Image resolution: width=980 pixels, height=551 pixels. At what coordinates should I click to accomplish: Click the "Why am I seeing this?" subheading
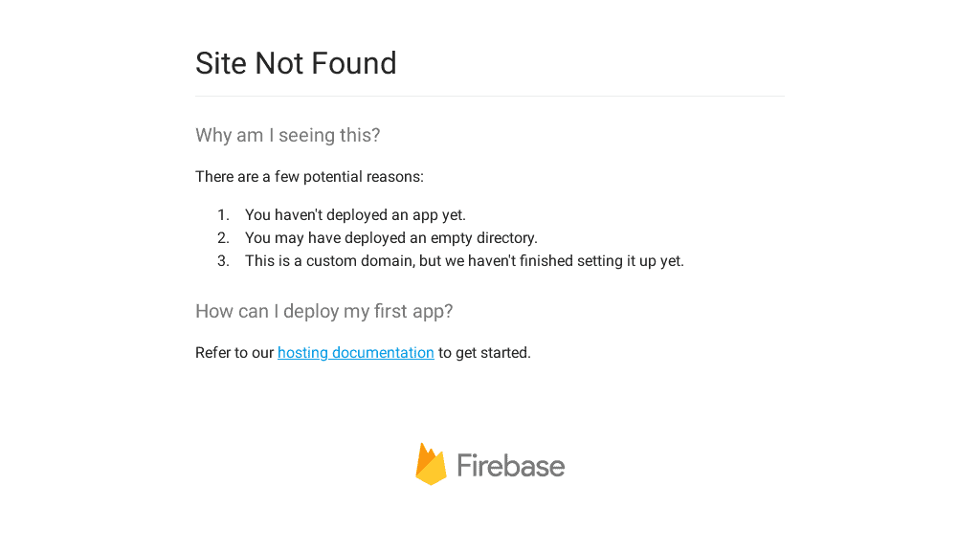(288, 136)
